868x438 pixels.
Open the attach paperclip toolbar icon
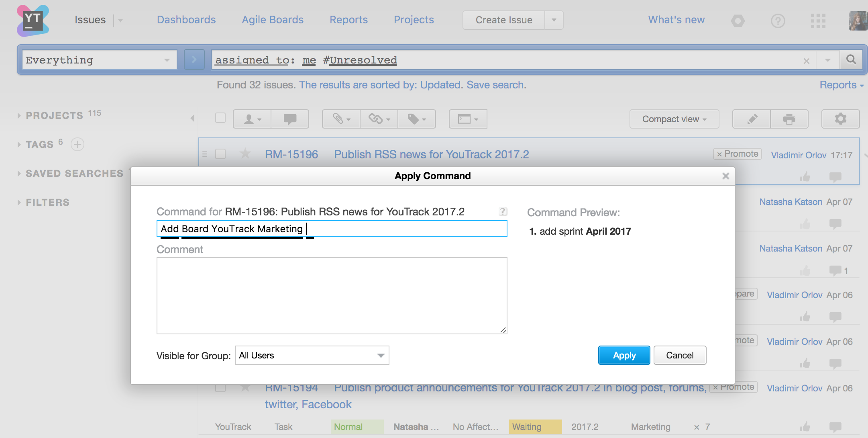[x=341, y=119]
